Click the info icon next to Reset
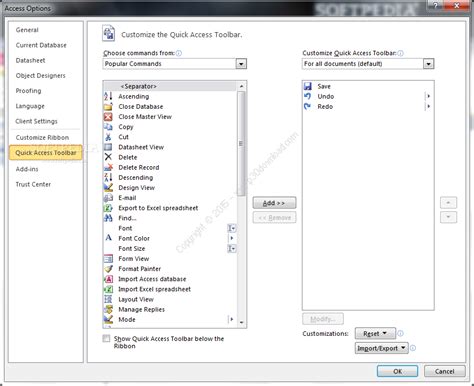The height and width of the screenshot is (386, 474). [401, 333]
